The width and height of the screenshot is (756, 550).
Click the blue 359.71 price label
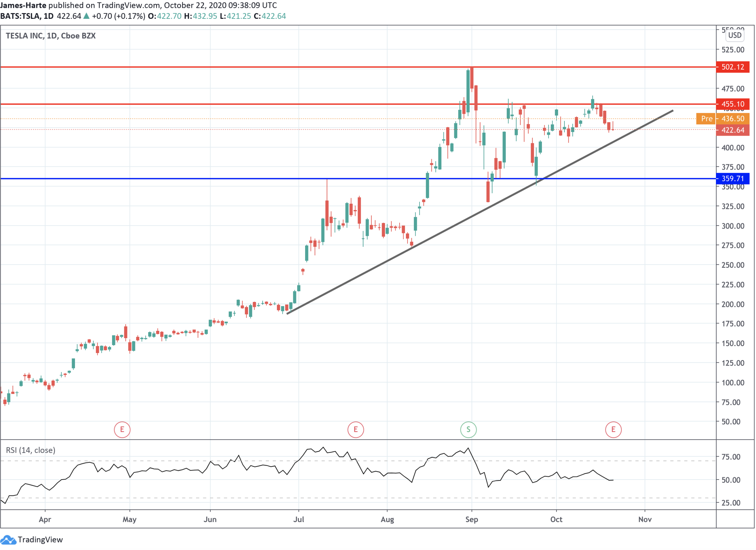pos(733,179)
